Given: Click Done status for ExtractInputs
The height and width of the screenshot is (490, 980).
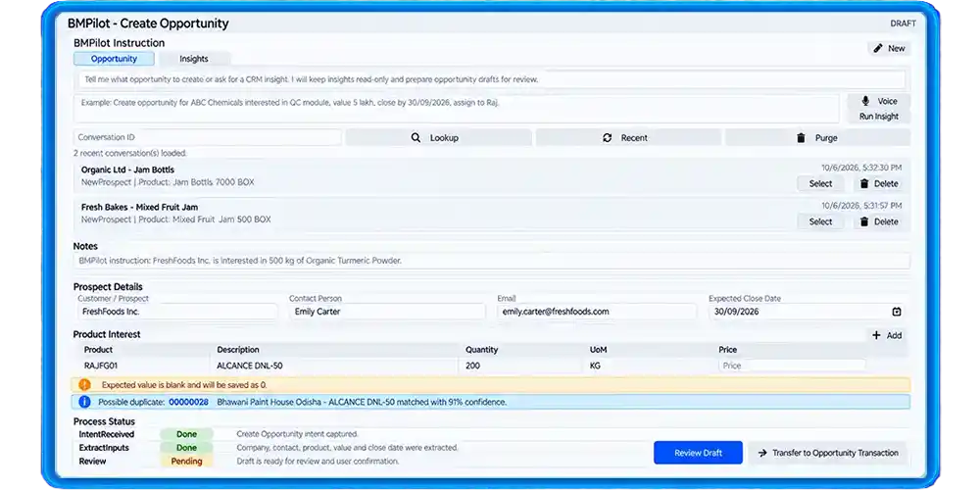Looking at the screenshot, I should [x=186, y=448].
